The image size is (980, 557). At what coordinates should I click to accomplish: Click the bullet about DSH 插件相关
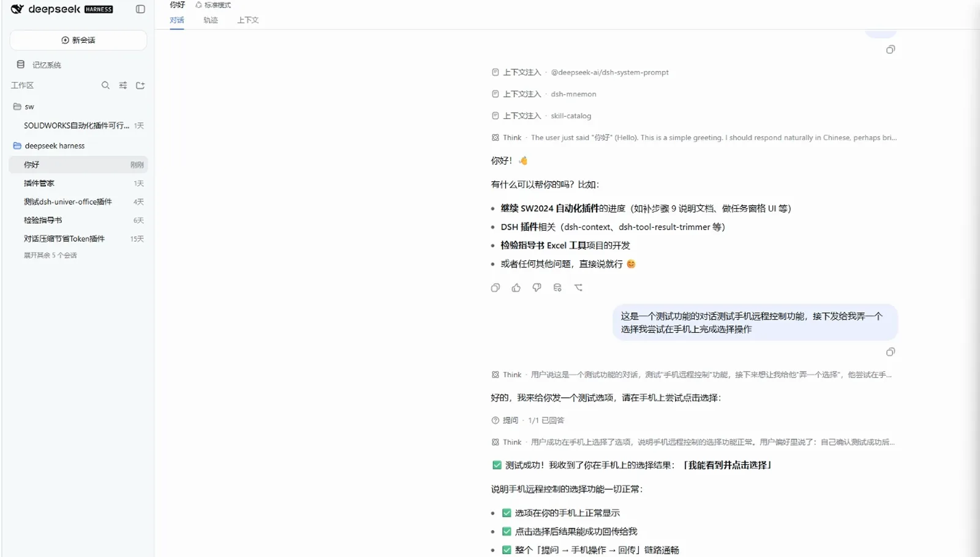pos(612,227)
